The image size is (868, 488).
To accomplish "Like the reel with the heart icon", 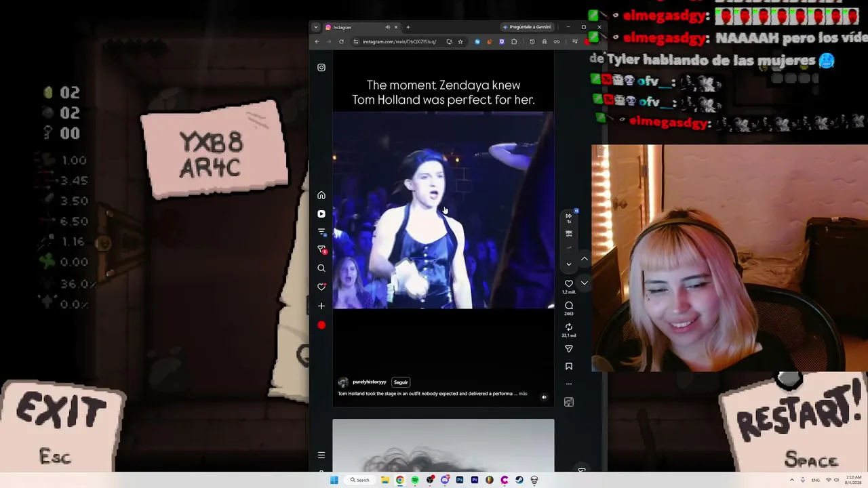I will tap(569, 284).
